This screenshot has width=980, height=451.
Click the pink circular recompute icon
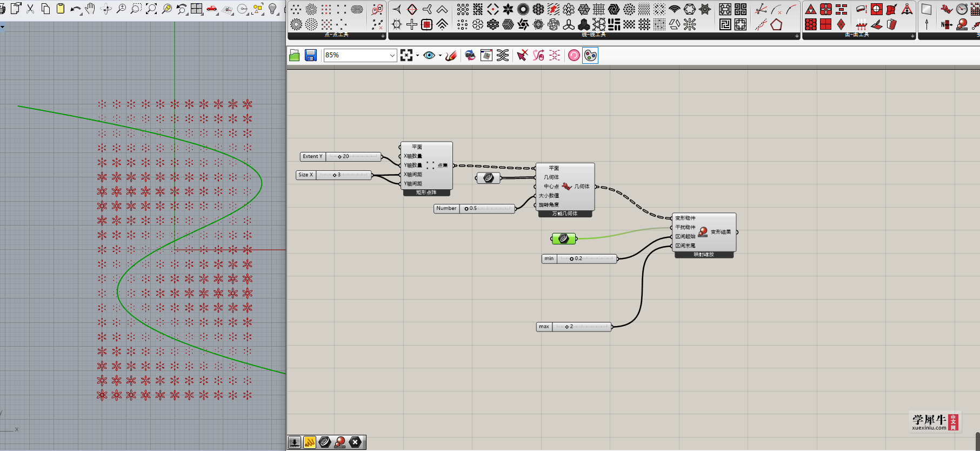tap(574, 55)
